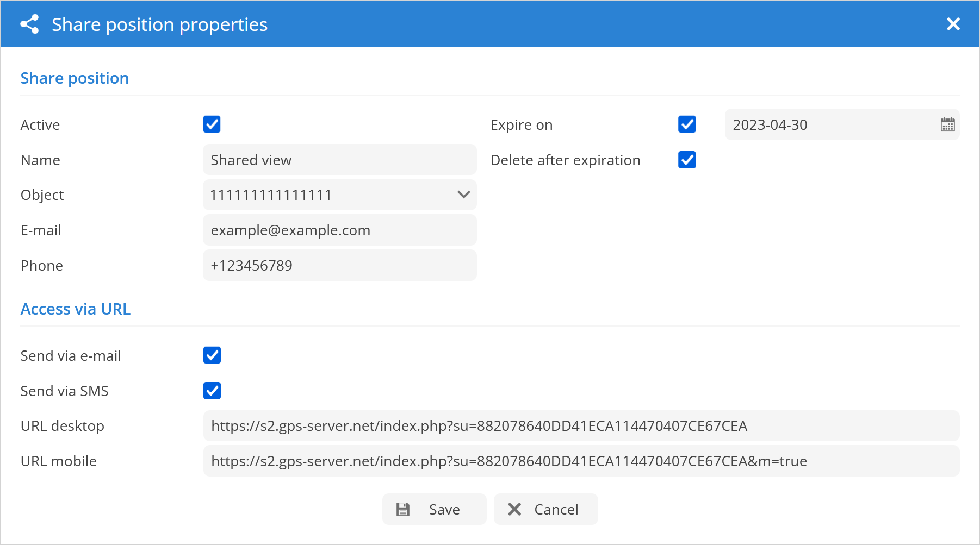Untick the Send via SMS checkbox
980x545 pixels.
[x=212, y=391]
